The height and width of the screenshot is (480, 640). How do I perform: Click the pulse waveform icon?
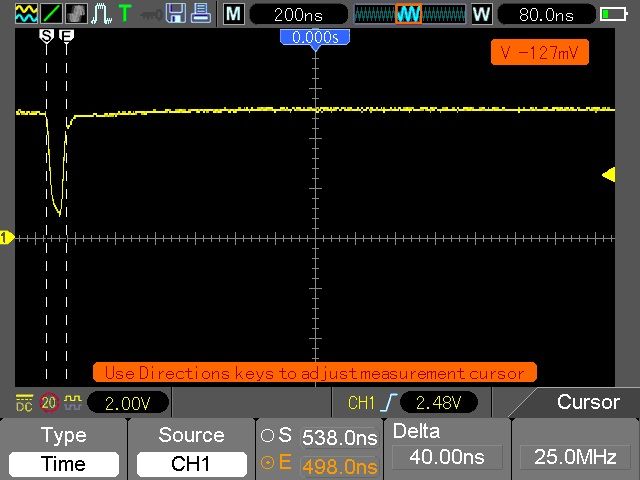pos(101,13)
